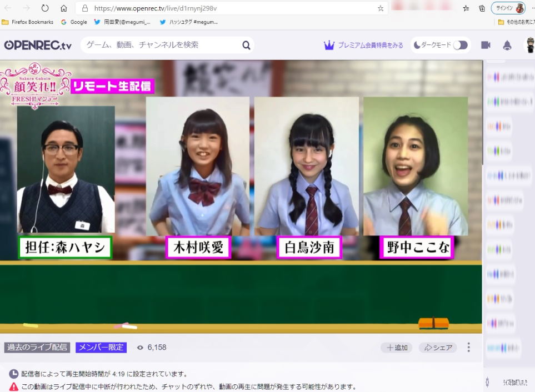The height and width of the screenshot is (392, 535).
Task: Bookmark page with star icon in address bar
Action: pyautogui.click(x=381, y=8)
